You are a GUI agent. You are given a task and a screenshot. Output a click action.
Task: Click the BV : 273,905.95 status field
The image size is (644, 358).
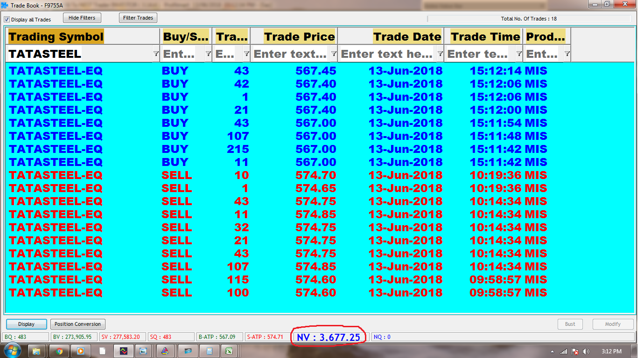click(x=74, y=337)
